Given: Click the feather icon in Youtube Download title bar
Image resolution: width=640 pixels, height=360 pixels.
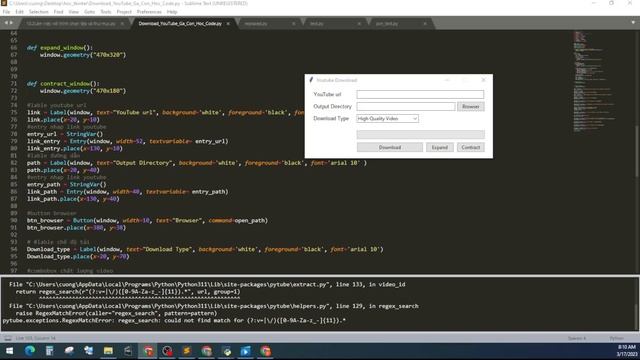Looking at the screenshot, I should click(311, 80).
